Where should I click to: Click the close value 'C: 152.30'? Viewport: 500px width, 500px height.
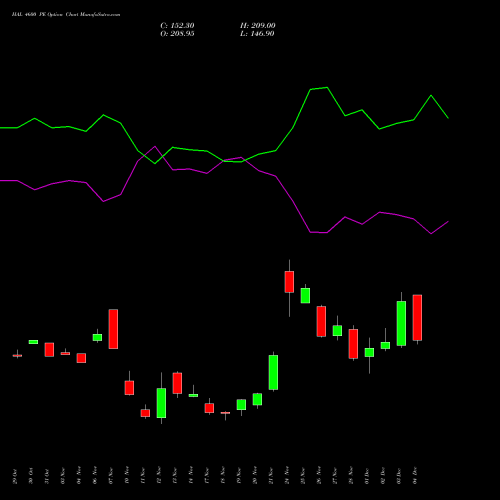[x=177, y=26]
